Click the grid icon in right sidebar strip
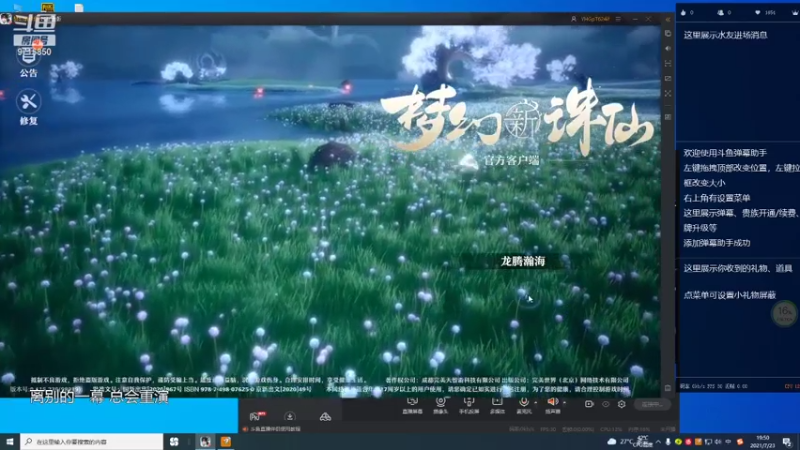Image resolution: width=800 pixels, height=450 pixels. tap(668, 117)
